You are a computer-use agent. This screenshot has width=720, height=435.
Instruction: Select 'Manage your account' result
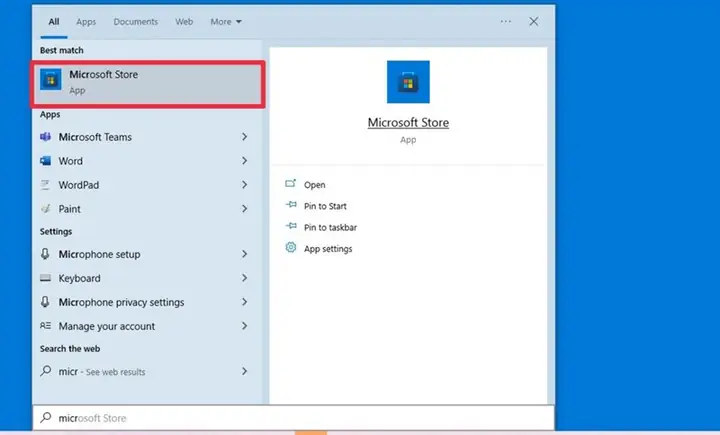click(x=107, y=326)
